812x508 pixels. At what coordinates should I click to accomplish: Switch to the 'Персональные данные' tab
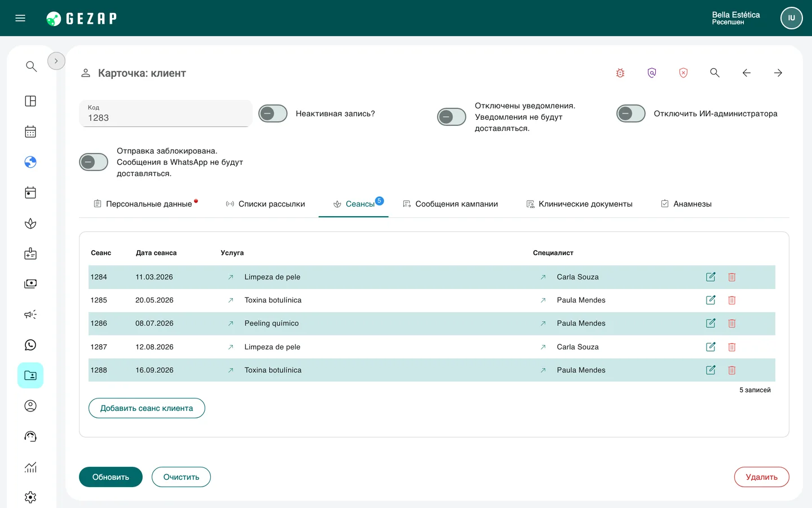click(145, 204)
